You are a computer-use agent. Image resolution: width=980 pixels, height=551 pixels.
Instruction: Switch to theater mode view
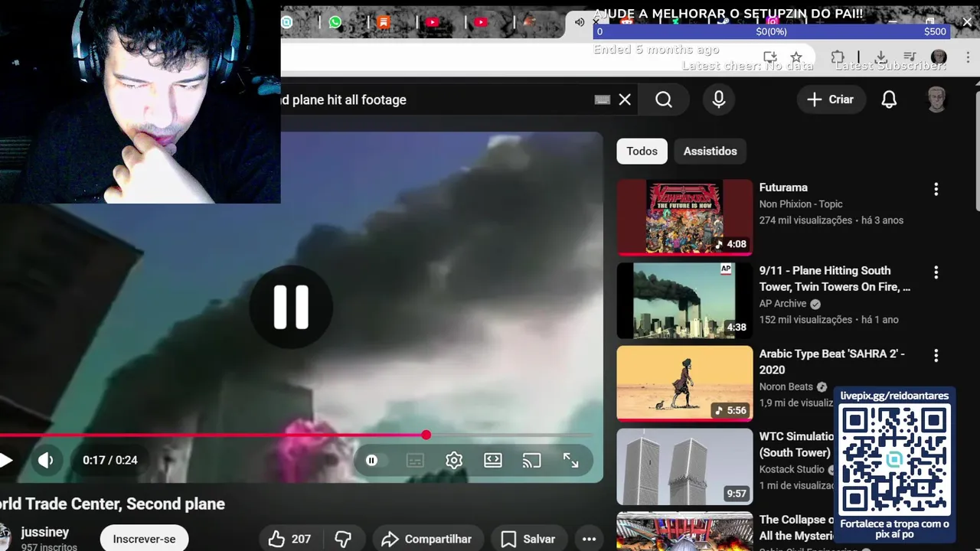click(x=493, y=460)
